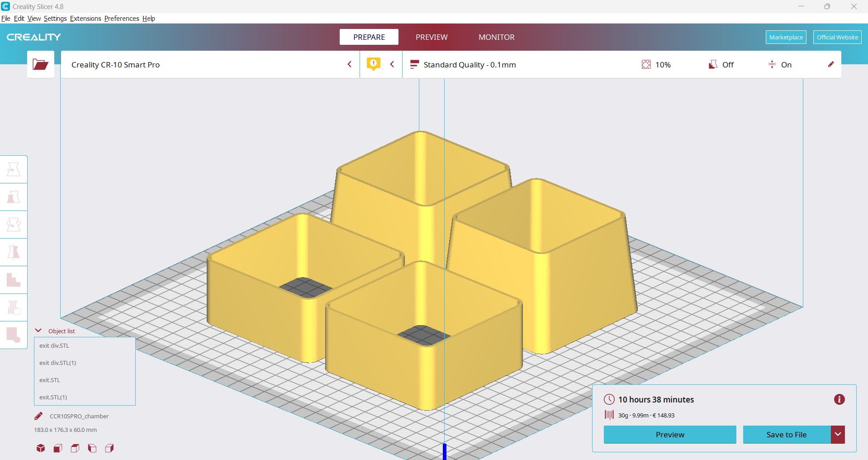Open the Marketplace button
The width and height of the screenshot is (868, 460).
pos(786,37)
